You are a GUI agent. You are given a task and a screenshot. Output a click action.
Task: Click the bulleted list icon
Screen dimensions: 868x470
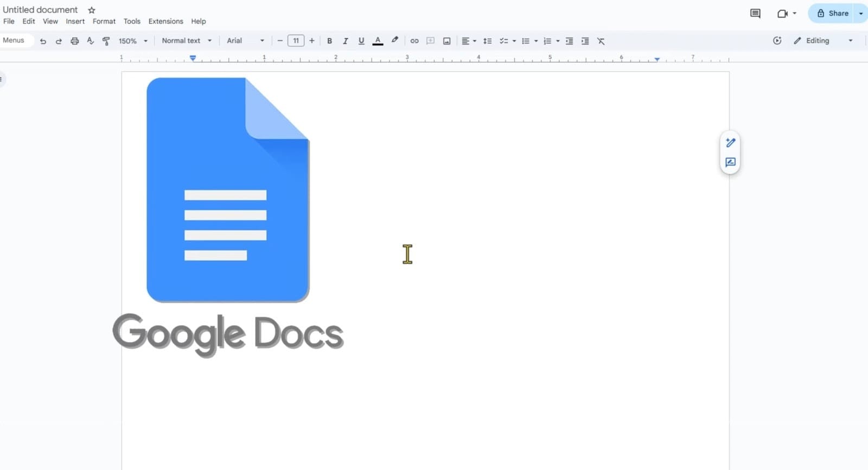525,41
